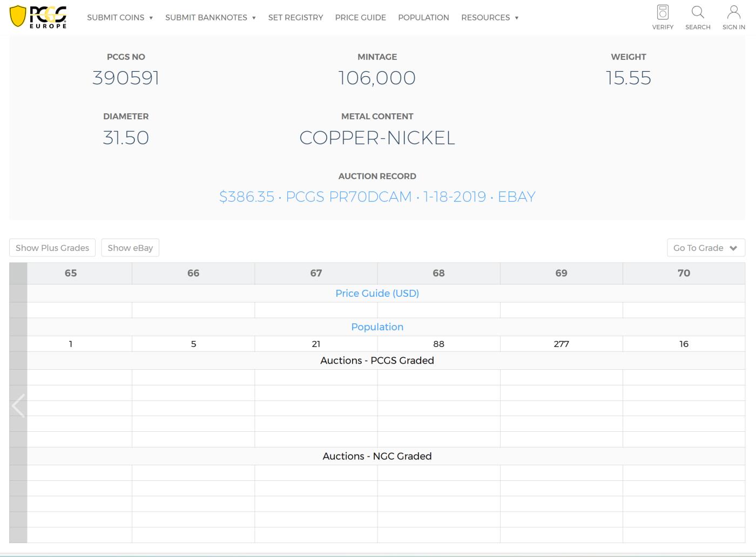Expand the Submit Banknotes menu
Image resolution: width=756 pixels, height=557 pixels.
(210, 17)
